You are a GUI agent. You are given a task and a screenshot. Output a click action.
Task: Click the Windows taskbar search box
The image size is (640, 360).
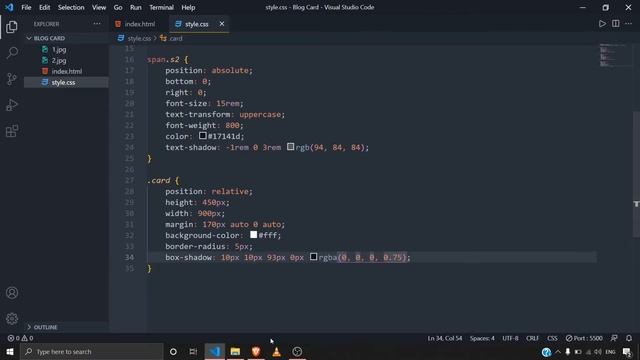pos(92,351)
